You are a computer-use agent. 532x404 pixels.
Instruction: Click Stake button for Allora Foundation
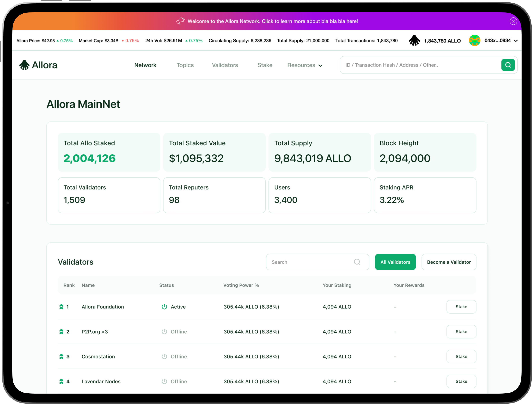coord(461,307)
